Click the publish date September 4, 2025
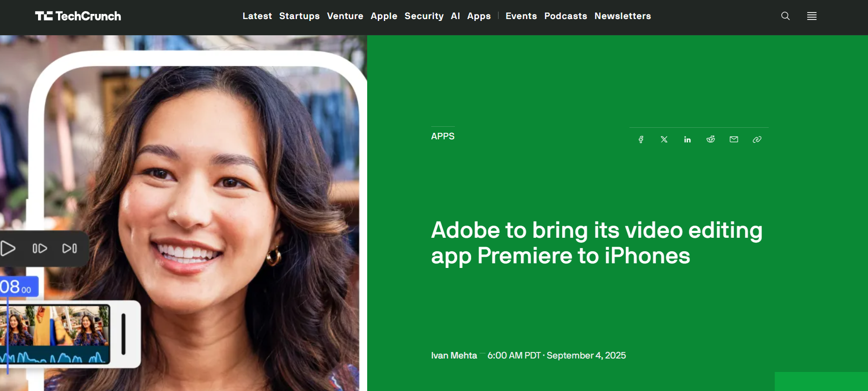This screenshot has width=868, height=391. [x=586, y=355]
